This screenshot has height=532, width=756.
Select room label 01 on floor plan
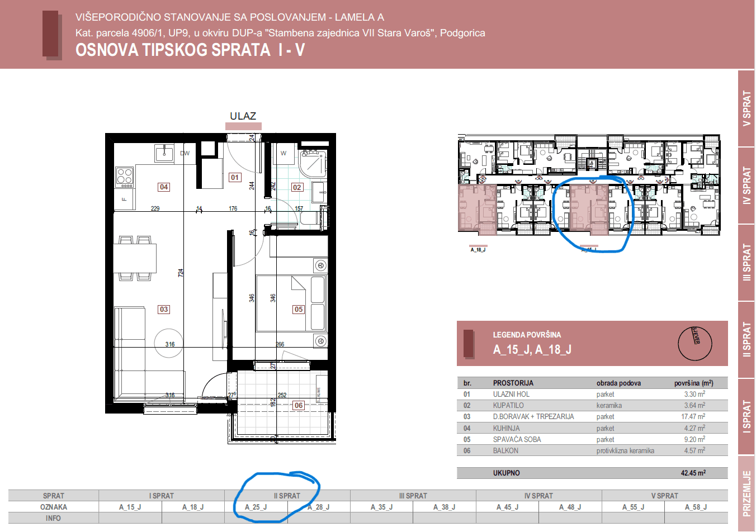point(235,177)
